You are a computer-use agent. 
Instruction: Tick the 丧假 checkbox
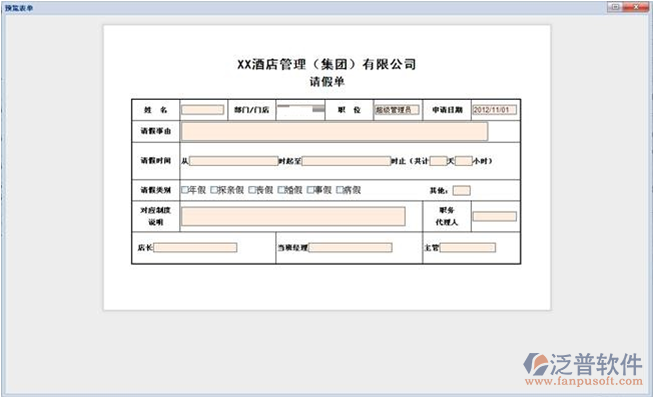tap(252, 190)
